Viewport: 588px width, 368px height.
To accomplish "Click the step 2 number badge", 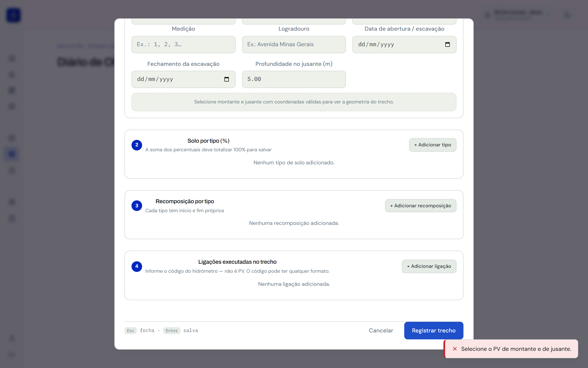I will point(137,145).
